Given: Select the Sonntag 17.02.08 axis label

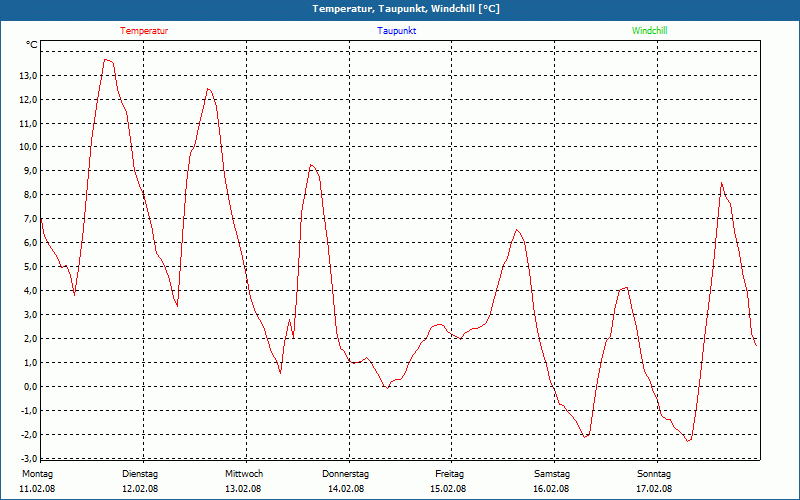Looking at the screenshot, I should 654,481.
